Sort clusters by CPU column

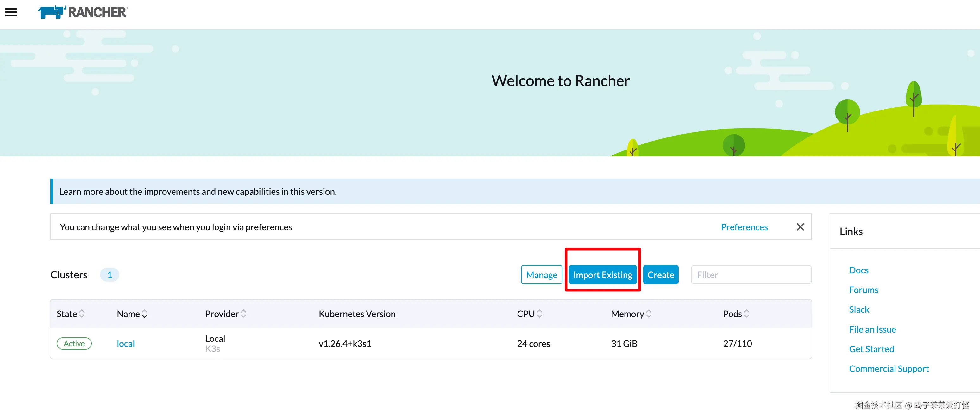click(529, 314)
